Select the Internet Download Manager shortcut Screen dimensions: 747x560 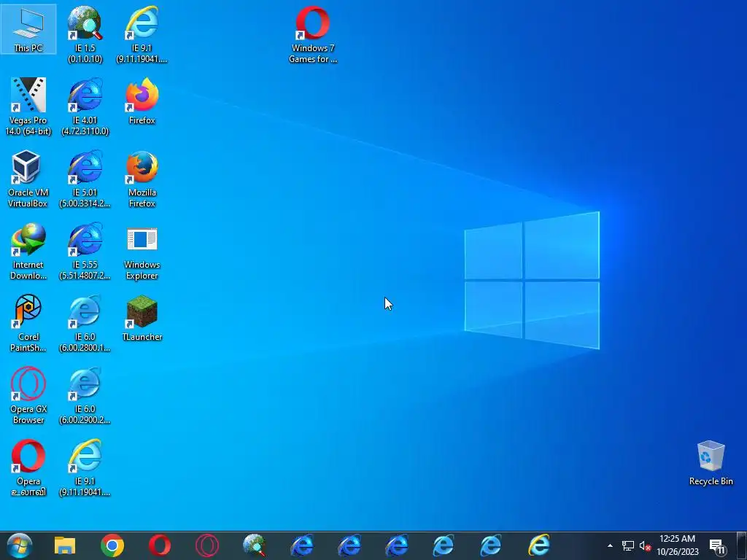click(x=28, y=251)
